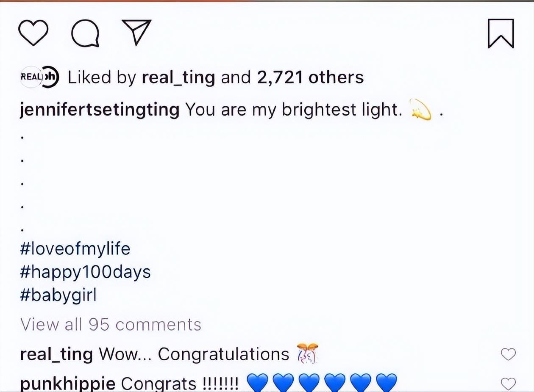Open the #loveofmylife hashtag

(75, 248)
